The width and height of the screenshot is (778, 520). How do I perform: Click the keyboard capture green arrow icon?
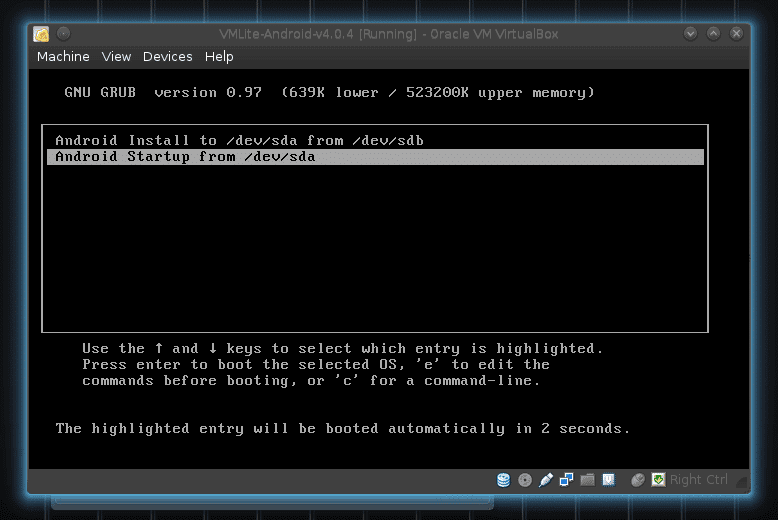tap(658, 480)
